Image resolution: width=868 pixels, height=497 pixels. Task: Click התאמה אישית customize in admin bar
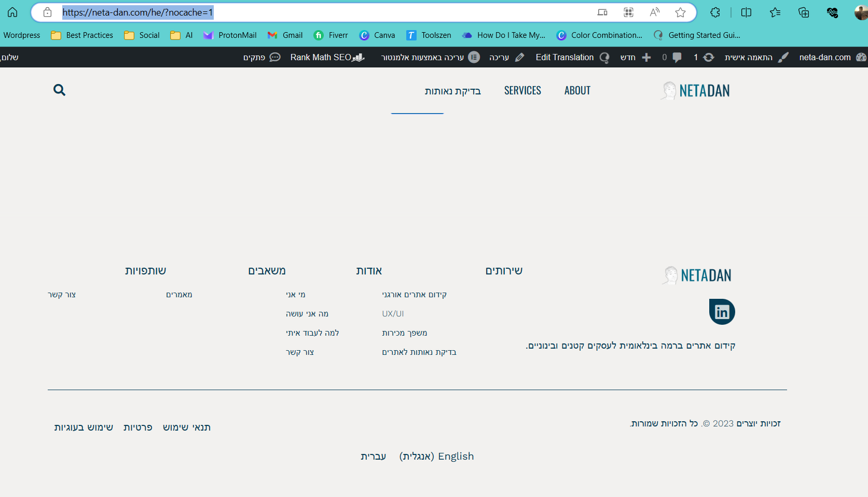[756, 57]
